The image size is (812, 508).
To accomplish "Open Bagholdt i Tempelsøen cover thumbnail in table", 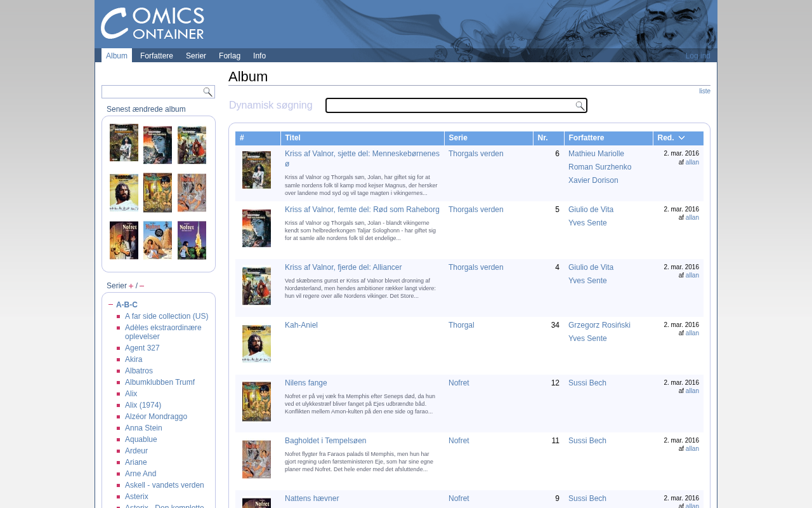I will (x=256, y=459).
